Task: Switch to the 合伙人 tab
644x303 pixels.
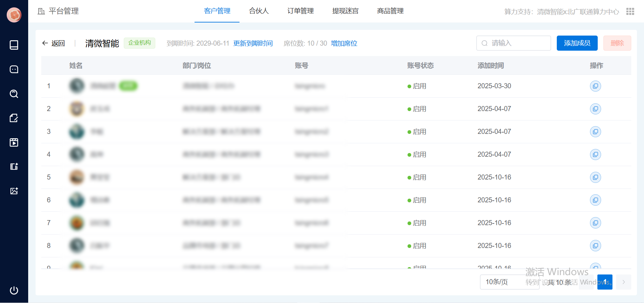Action: (259, 11)
